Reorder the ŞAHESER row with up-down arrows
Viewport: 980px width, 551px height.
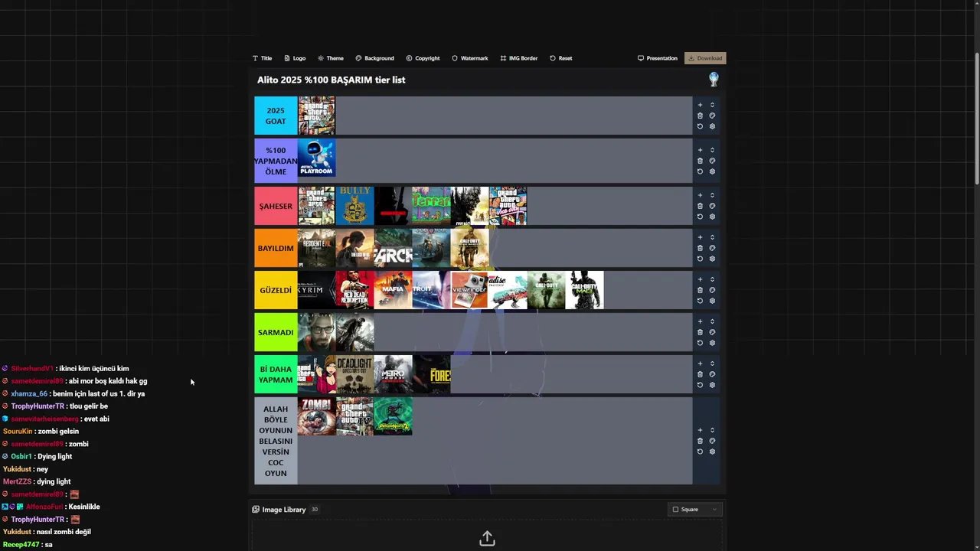(712, 195)
